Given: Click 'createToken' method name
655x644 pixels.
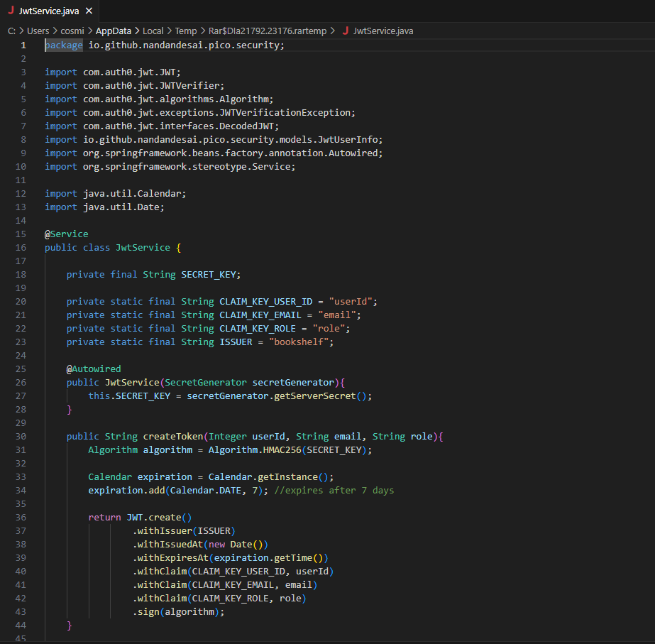Looking at the screenshot, I should (x=173, y=436).
